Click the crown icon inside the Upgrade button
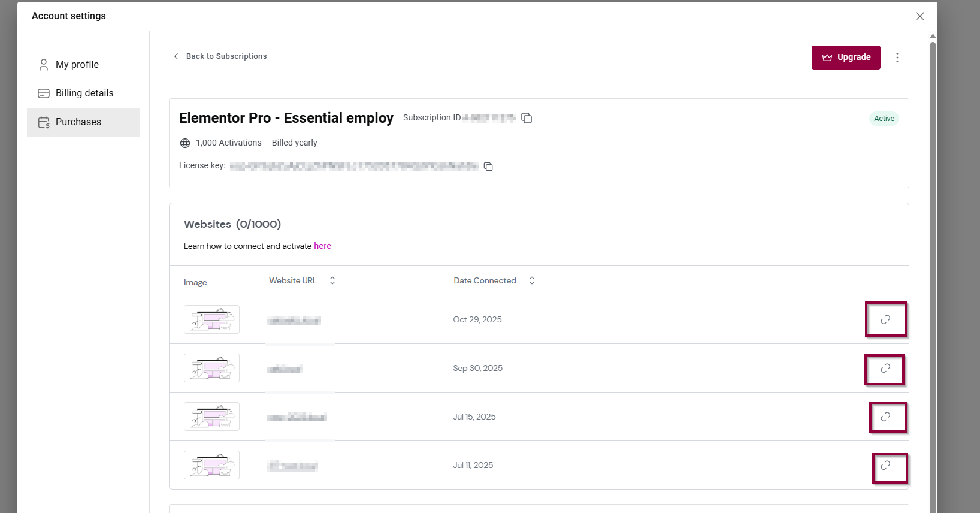Screen dimensions: 980x513 coord(827,58)
